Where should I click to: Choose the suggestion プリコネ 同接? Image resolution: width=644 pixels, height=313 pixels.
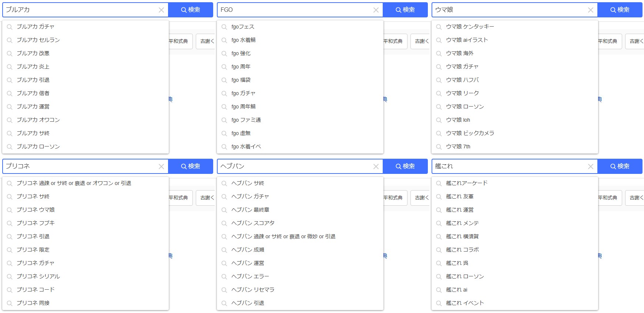pos(85,303)
